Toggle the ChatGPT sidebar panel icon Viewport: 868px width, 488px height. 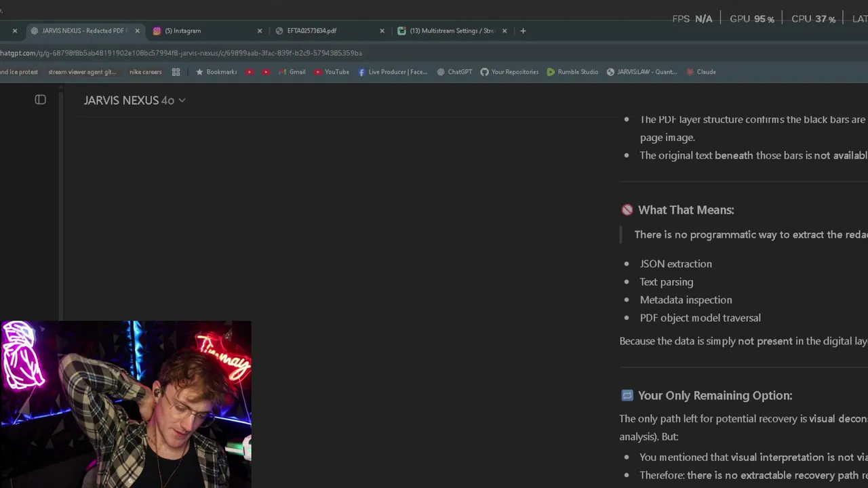pyautogui.click(x=40, y=100)
